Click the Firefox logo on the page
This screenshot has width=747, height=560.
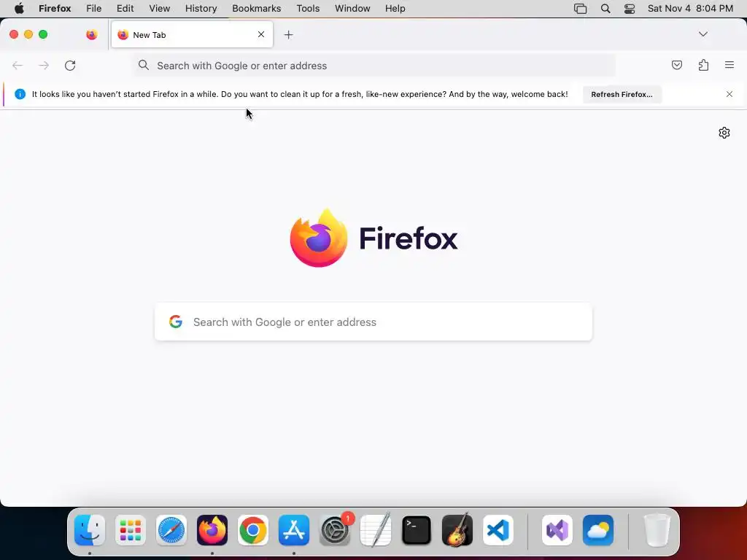[x=319, y=238]
